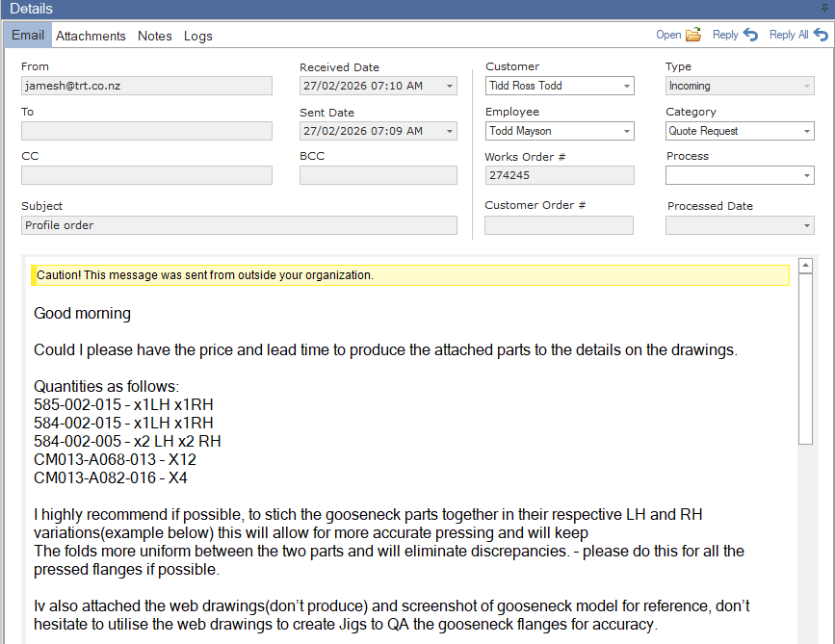The width and height of the screenshot is (835, 644).
Task: Pin the Details panel with the pin icon
Action: [825, 9]
